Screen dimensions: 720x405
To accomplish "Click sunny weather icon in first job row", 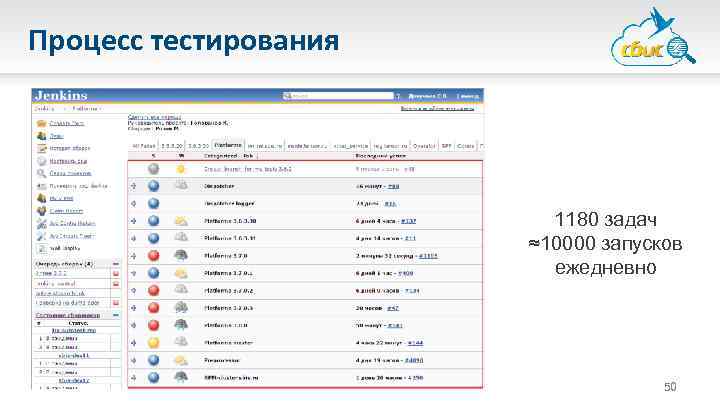I will pos(181,169).
